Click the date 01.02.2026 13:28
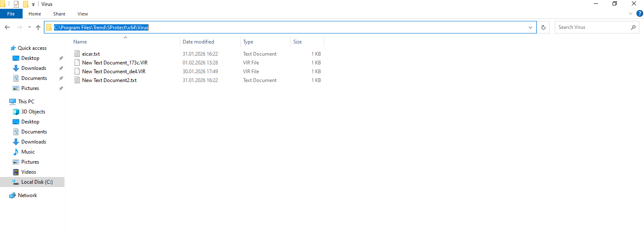The width and height of the screenshot is (644, 236). point(200,63)
